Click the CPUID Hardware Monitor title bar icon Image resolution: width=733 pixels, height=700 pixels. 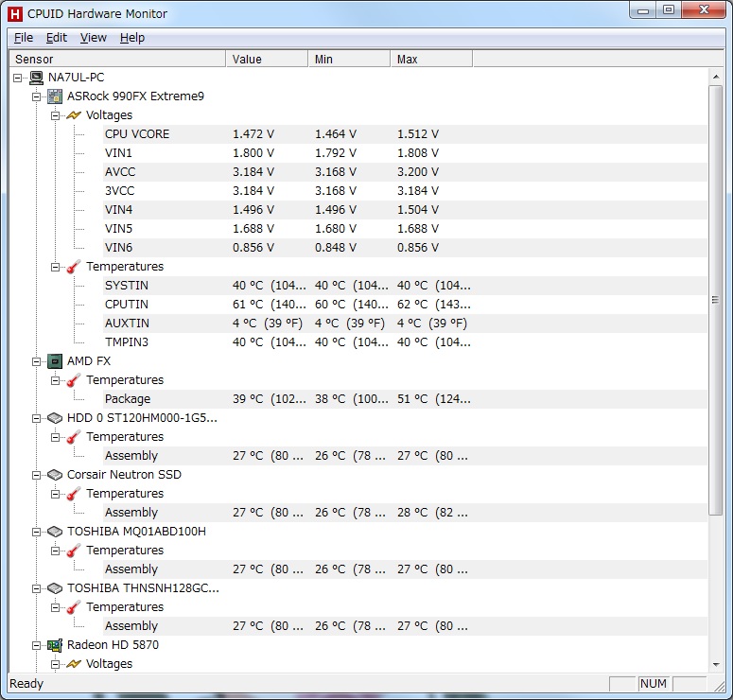15,14
